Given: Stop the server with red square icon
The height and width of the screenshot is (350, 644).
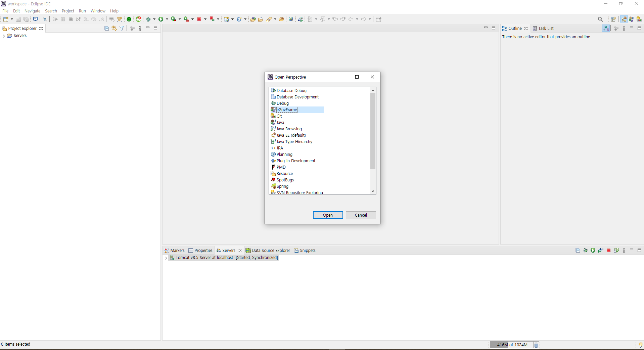Looking at the screenshot, I should tap(608, 251).
